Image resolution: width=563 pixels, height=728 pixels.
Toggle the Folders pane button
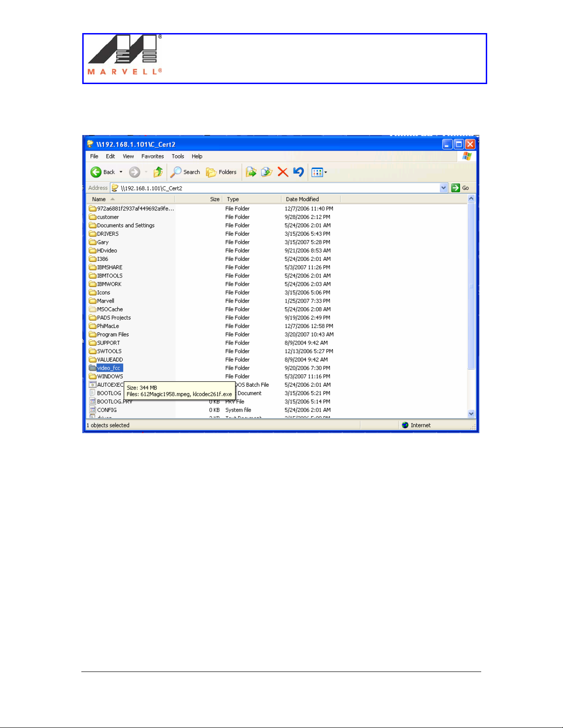pyautogui.click(x=222, y=172)
